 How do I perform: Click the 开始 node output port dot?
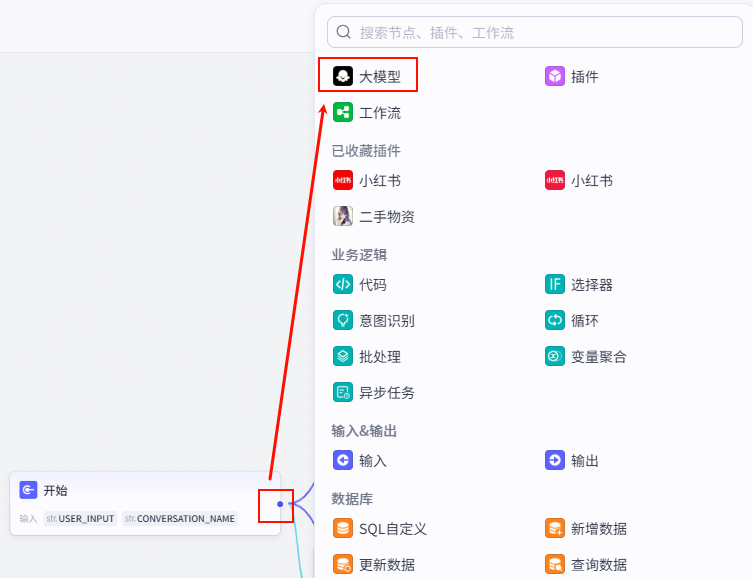tap(280, 504)
